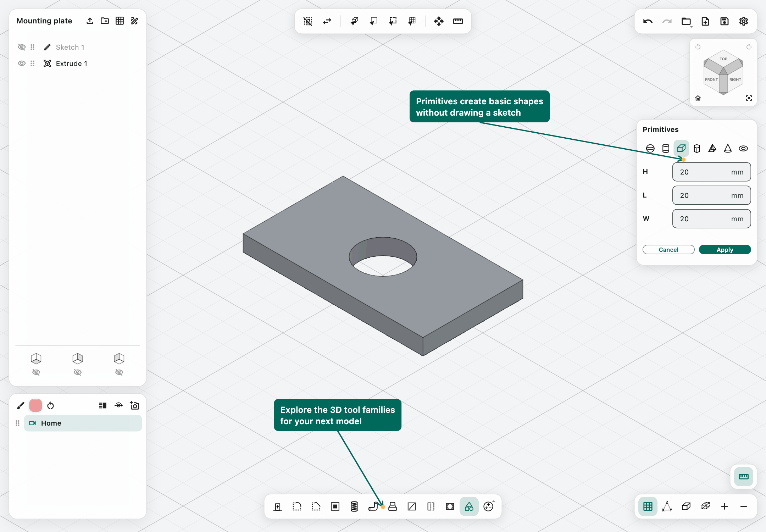This screenshot has height=532, width=766.
Task: Select the Shell tool in the bottom toolbar
Action: [335, 506]
